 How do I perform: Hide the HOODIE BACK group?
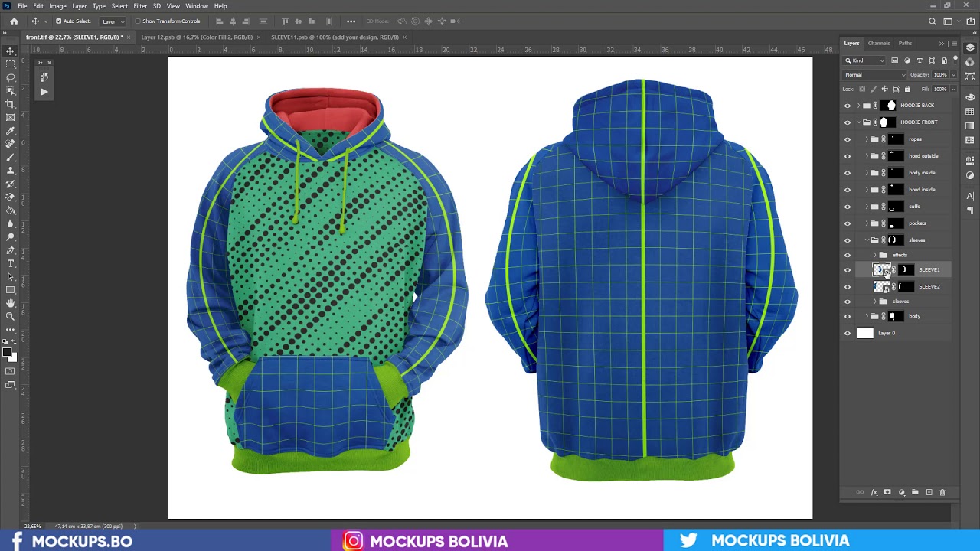[847, 106]
